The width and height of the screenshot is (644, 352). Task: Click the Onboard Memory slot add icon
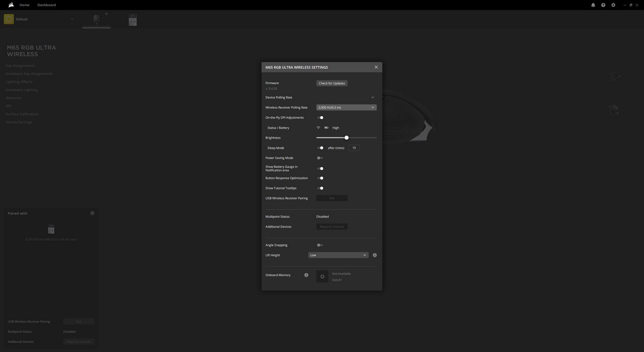[x=322, y=276]
